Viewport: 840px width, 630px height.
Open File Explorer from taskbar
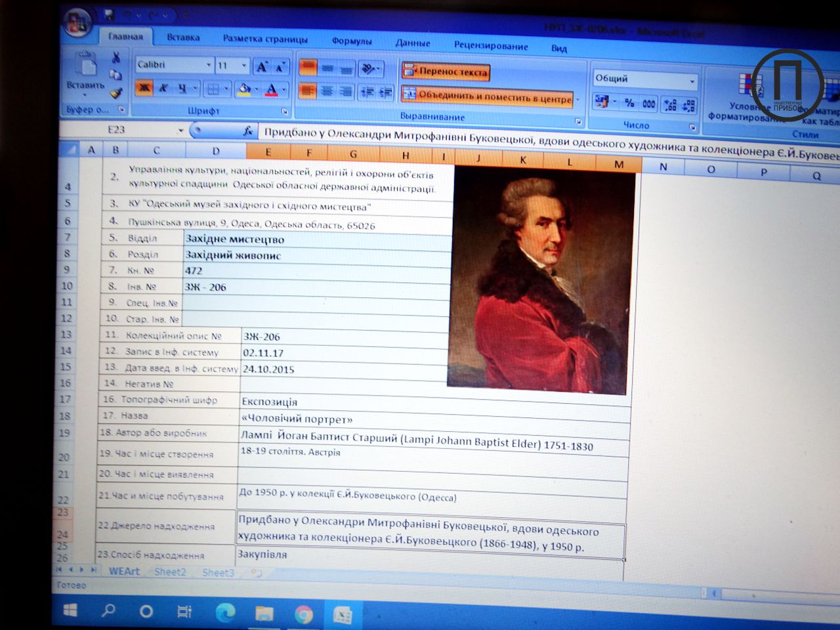point(264,614)
